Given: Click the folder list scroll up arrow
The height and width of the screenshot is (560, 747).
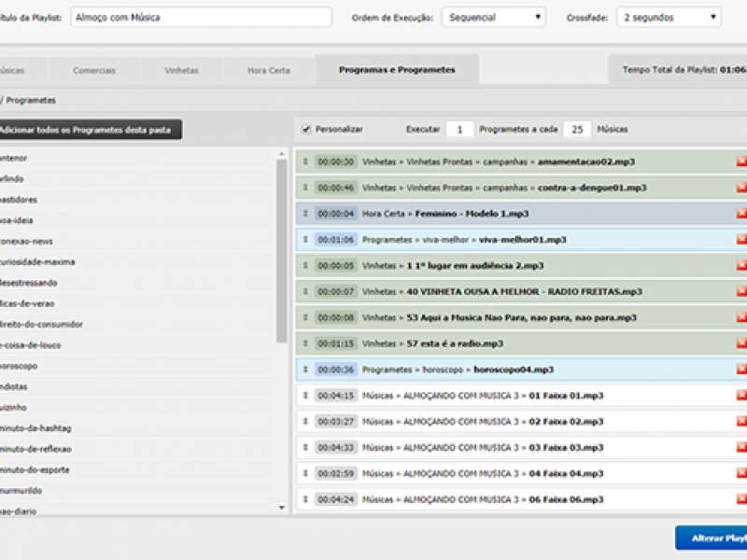Looking at the screenshot, I should (282, 153).
